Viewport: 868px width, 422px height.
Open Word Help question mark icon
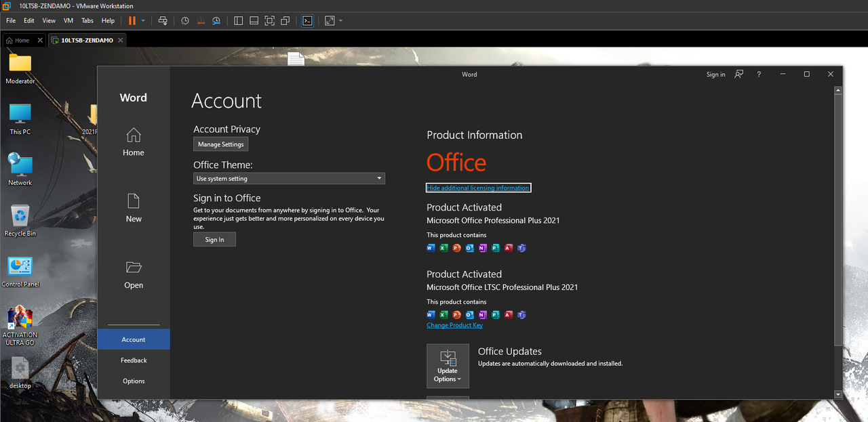click(x=759, y=75)
